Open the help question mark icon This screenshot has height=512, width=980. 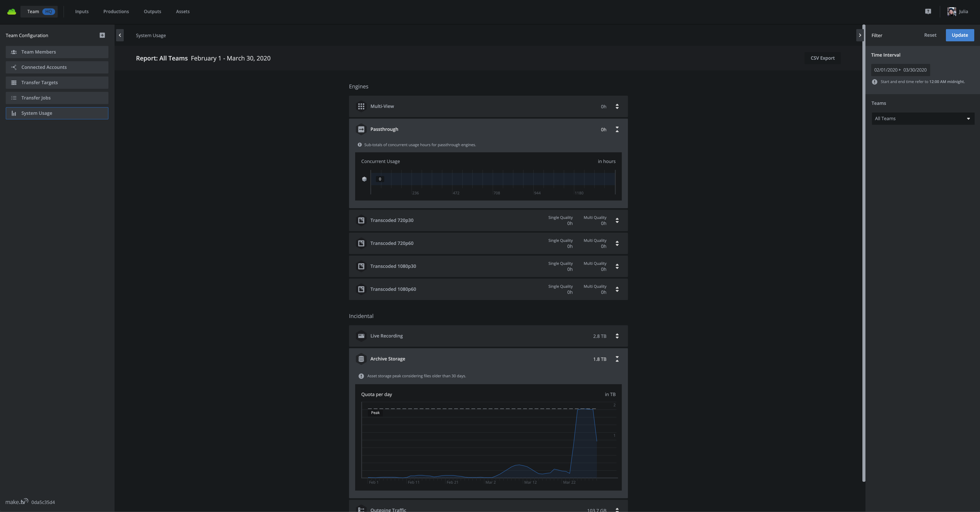click(928, 11)
